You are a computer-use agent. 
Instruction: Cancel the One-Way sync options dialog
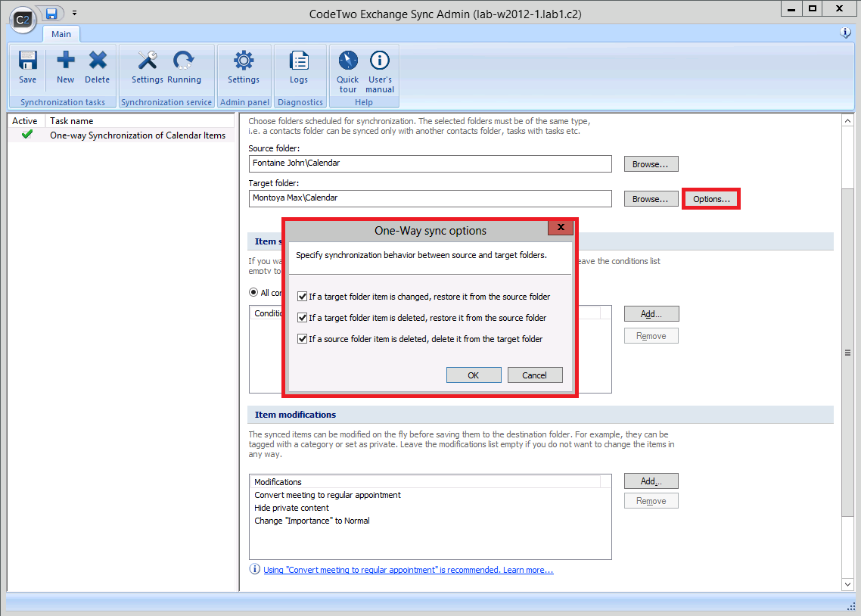point(534,375)
